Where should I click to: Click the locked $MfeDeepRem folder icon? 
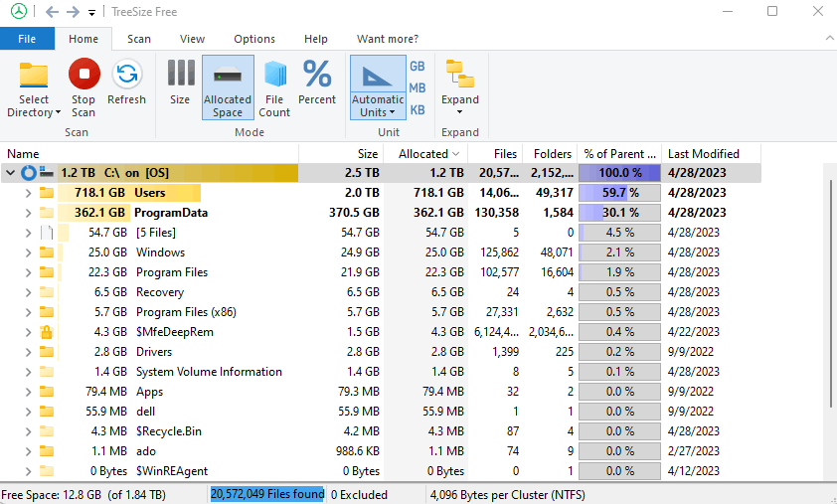47,332
